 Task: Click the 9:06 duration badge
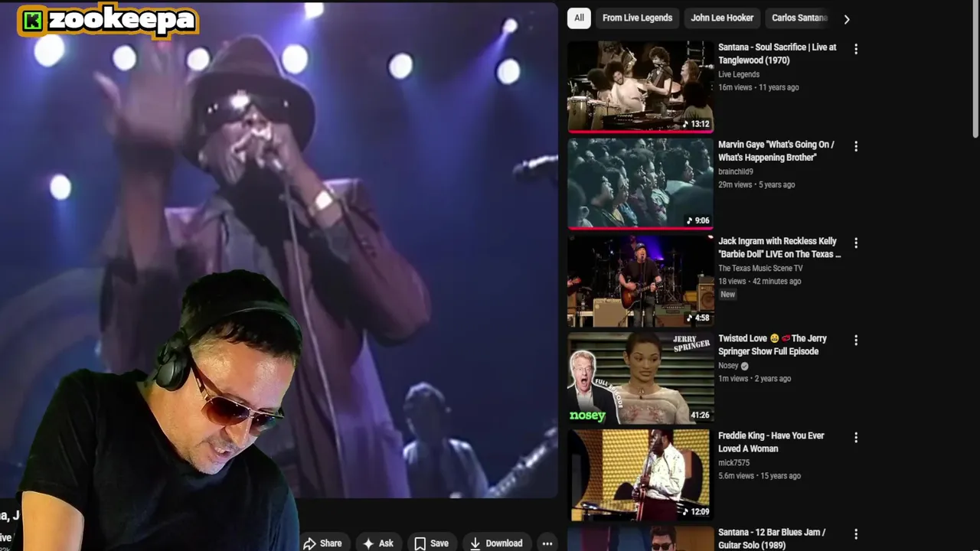click(x=698, y=220)
